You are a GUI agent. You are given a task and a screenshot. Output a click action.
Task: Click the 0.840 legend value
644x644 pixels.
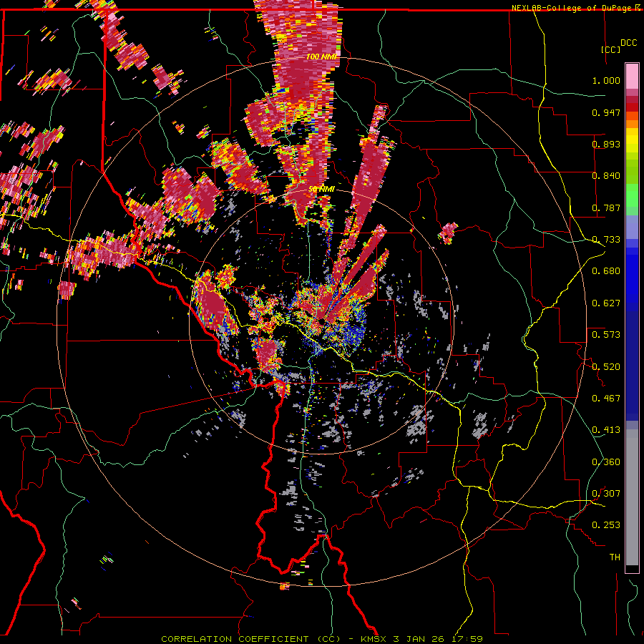coord(606,176)
